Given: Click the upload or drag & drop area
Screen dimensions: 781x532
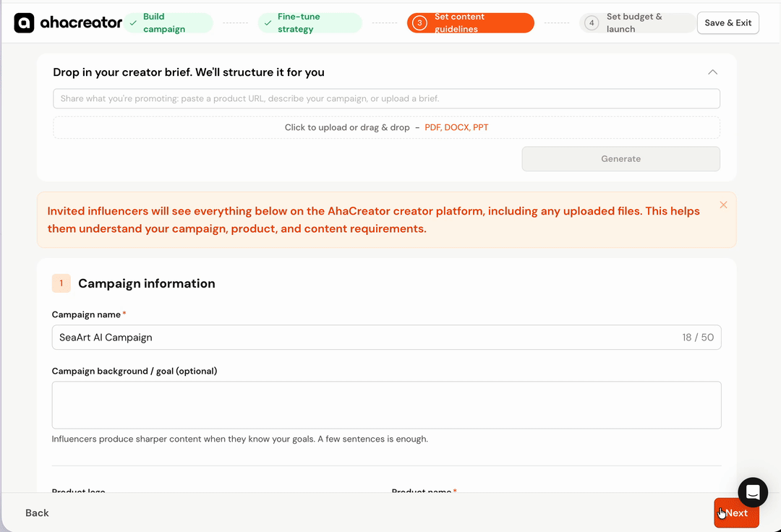Looking at the screenshot, I should pos(386,127).
